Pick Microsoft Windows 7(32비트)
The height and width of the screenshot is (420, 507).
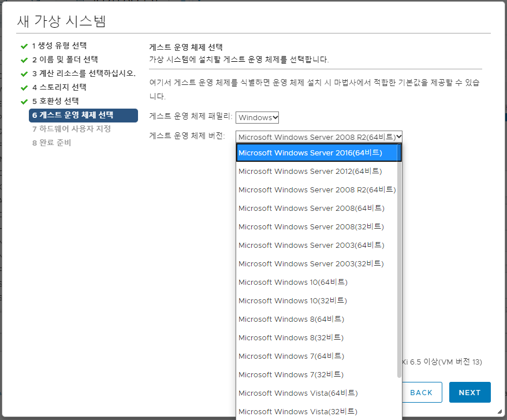[x=317, y=374]
